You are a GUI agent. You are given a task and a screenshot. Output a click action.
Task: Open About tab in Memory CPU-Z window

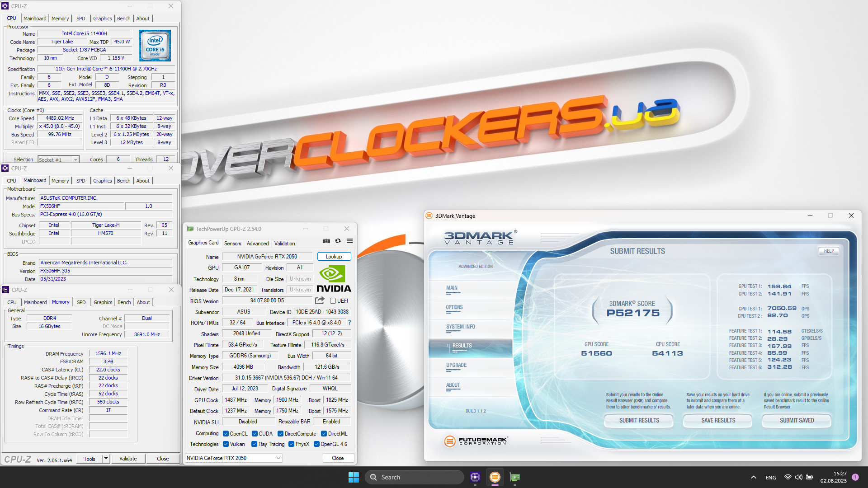click(143, 302)
